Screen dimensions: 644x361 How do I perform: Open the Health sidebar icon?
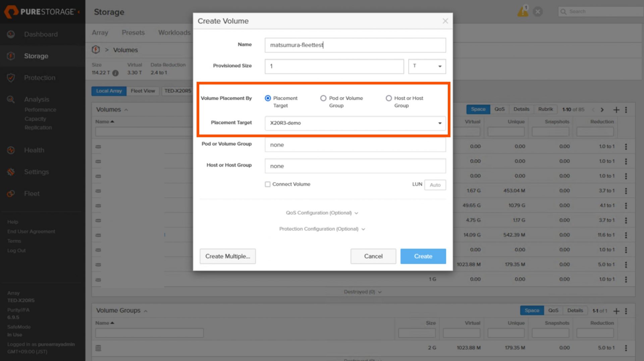click(x=11, y=150)
